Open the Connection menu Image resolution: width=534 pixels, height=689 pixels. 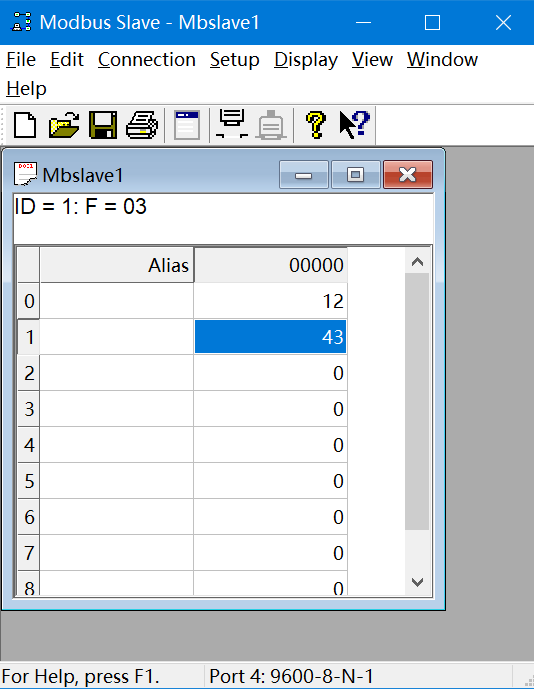click(x=147, y=59)
